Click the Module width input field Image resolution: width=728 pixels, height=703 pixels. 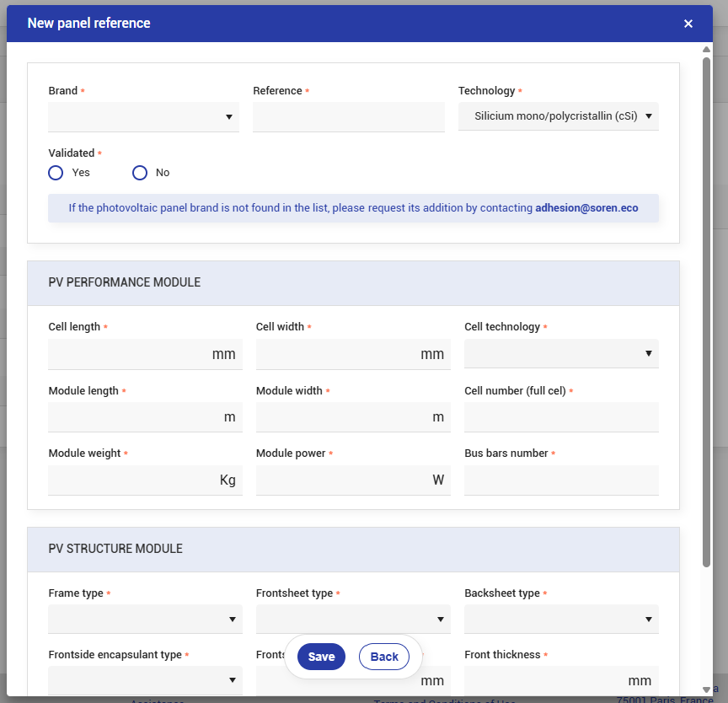click(342, 417)
